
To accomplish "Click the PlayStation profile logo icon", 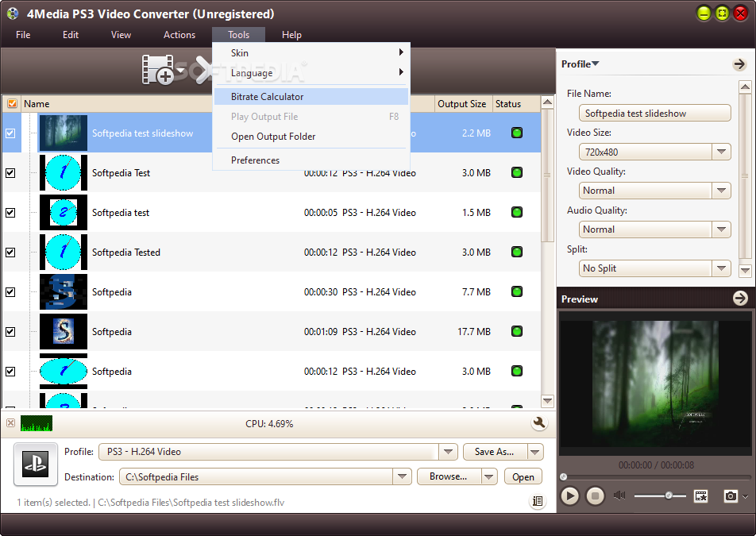I will [36, 464].
